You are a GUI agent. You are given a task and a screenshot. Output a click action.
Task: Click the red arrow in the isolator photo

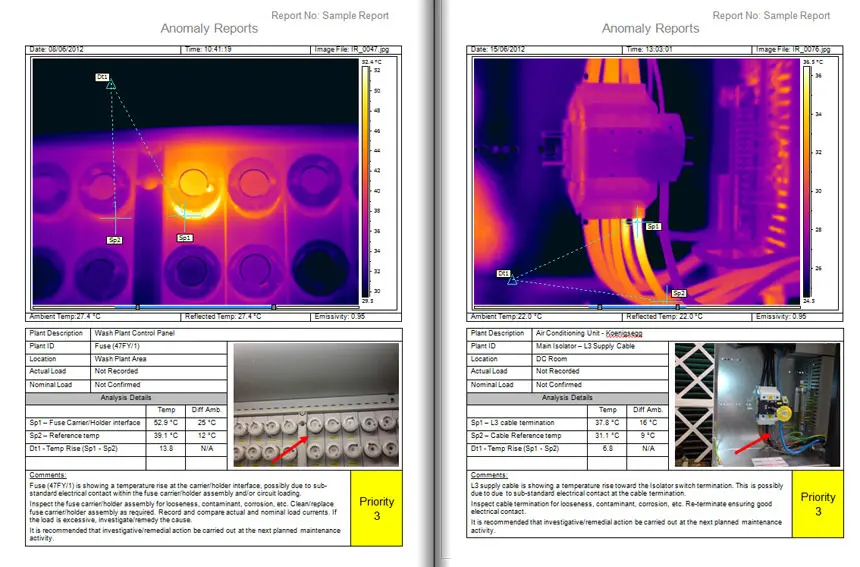point(748,444)
